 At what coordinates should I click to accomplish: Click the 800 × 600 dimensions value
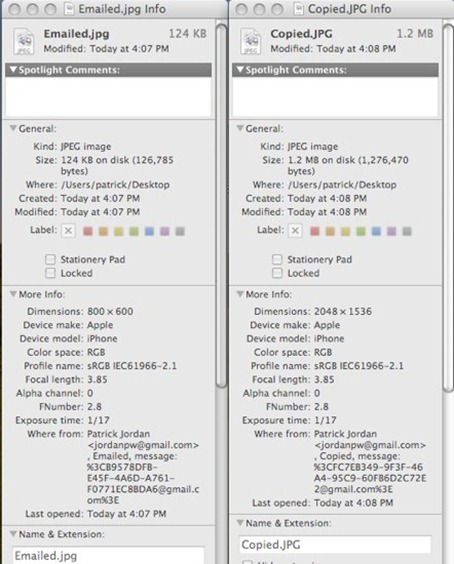110,311
